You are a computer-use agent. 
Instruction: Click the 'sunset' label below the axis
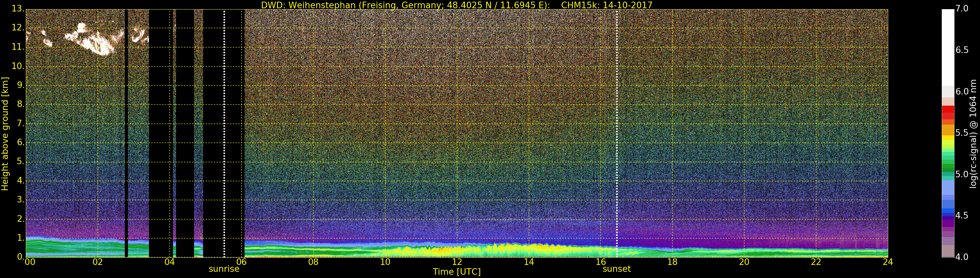pos(616,269)
